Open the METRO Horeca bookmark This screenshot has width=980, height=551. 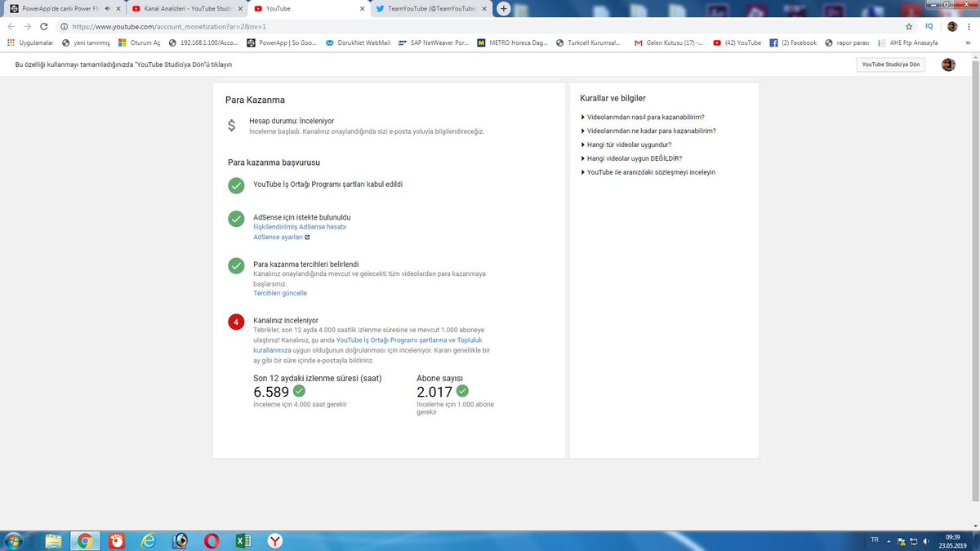[511, 42]
